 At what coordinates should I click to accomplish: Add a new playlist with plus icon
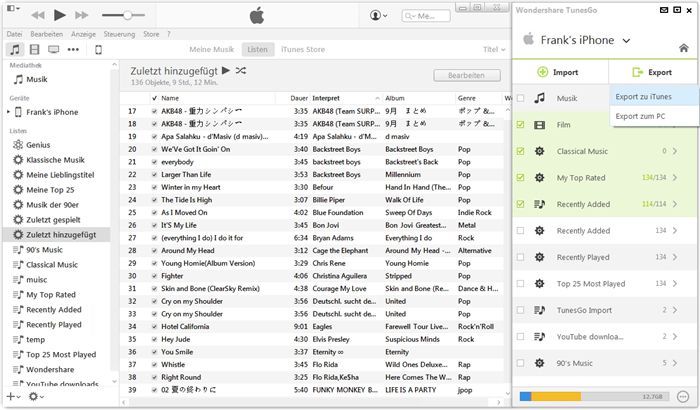[x=12, y=396]
